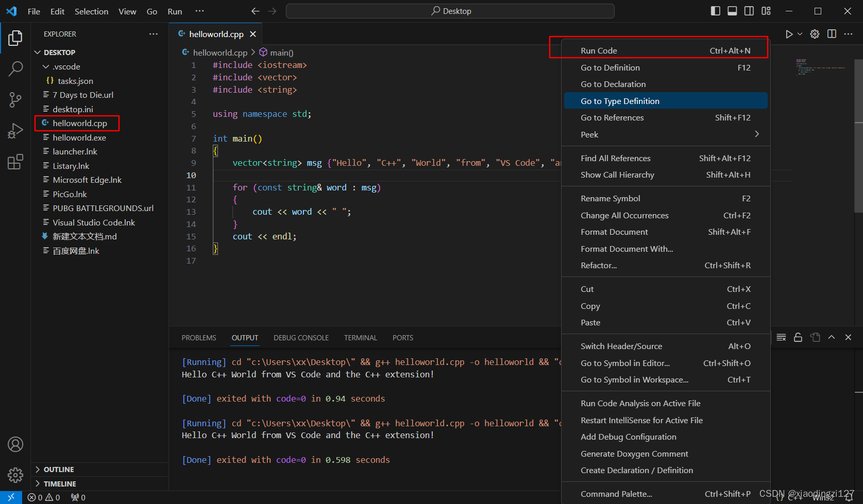Open Explorer Views and More Actions ellipsis
Image resolution: width=863 pixels, height=504 pixels.
(154, 34)
